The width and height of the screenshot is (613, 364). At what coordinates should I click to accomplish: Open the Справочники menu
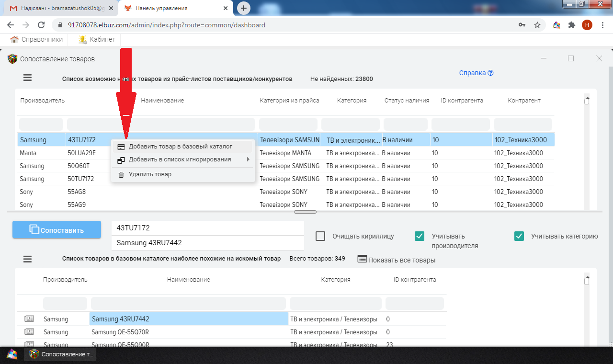(x=37, y=39)
